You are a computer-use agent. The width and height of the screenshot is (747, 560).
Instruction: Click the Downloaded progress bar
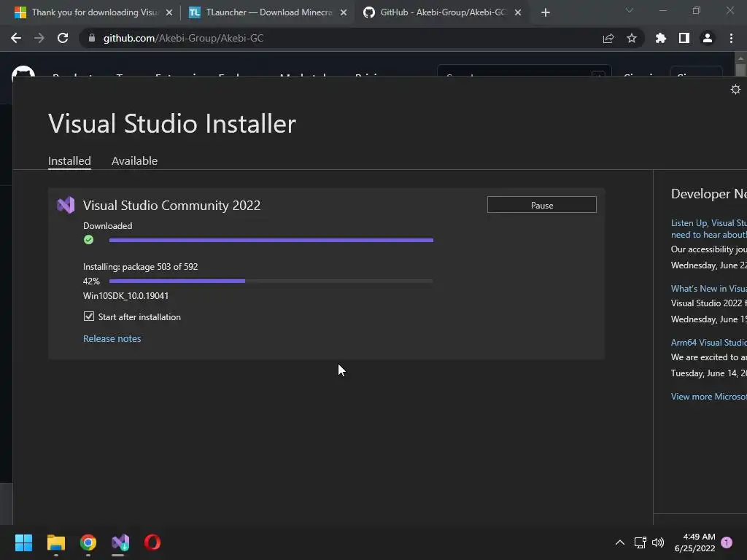pos(271,241)
